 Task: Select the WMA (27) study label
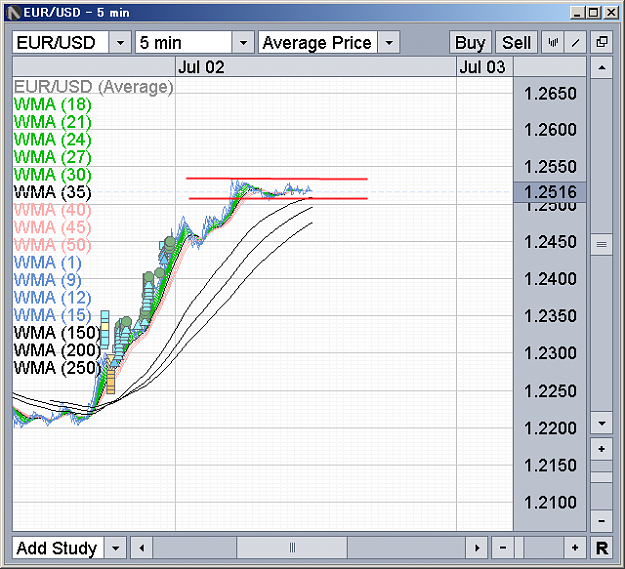(x=53, y=157)
